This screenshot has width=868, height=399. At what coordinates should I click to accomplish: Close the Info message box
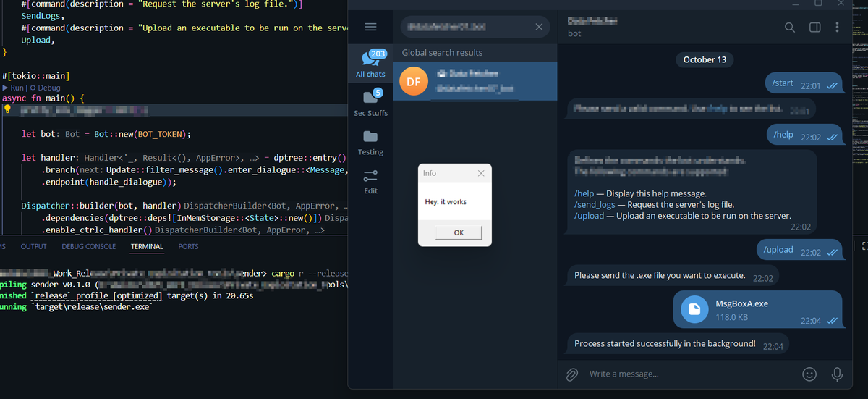tap(481, 173)
